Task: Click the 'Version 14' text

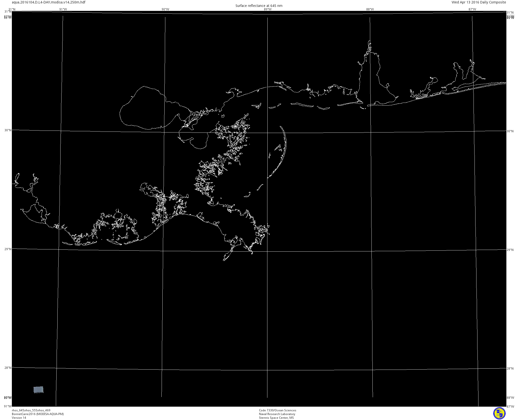Action: click(19, 418)
